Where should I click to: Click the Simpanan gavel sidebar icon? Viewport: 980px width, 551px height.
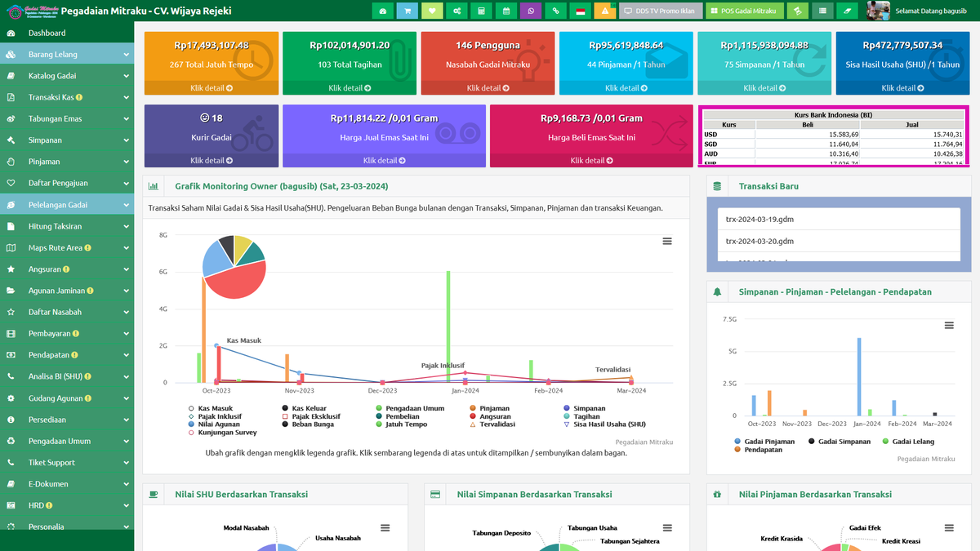point(11,140)
